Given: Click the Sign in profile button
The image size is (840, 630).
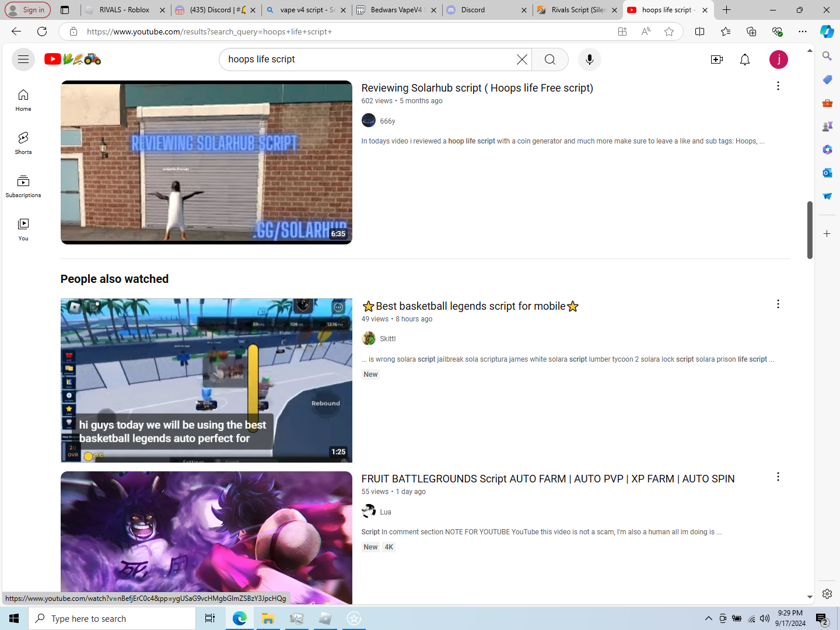Looking at the screenshot, I should (27, 10).
